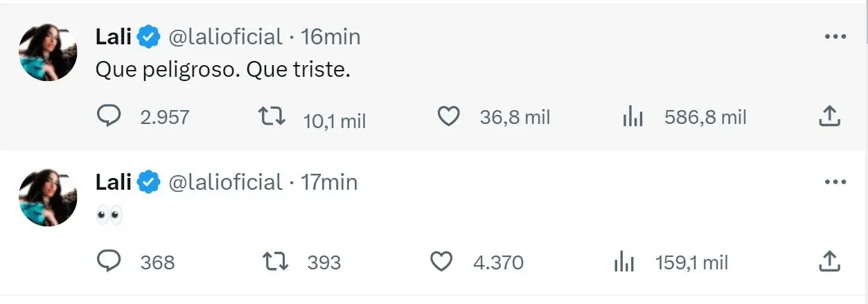View analytics for the 586,8 mil views tweet
868x304 pixels.
tap(633, 117)
